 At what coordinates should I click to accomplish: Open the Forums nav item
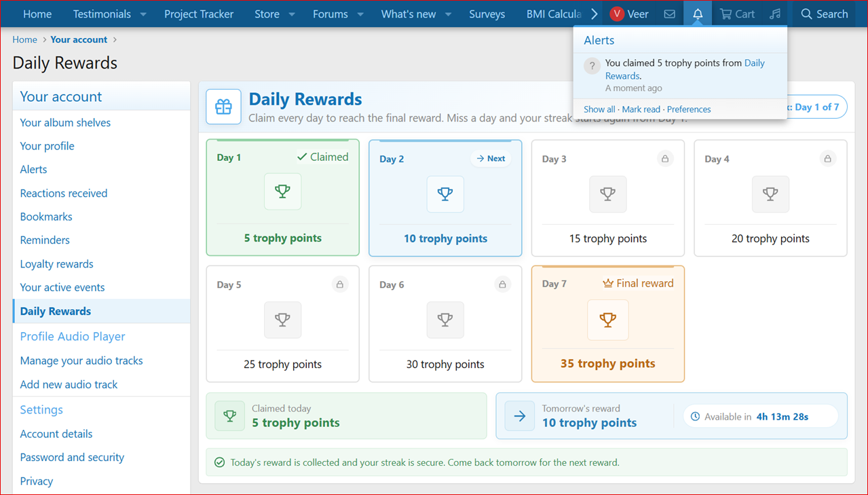[x=331, y=14]
